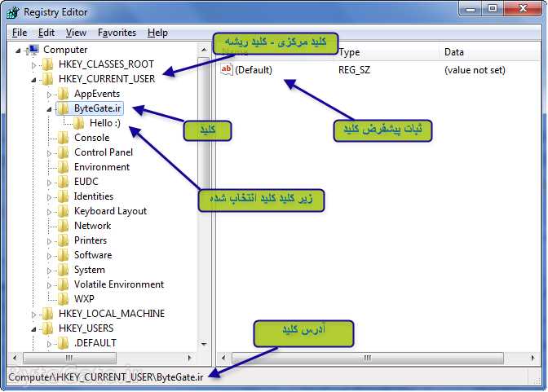The image size is (548, 392).
Task: Select the Hello :) subkey label
Action: [x=105, y=123]
